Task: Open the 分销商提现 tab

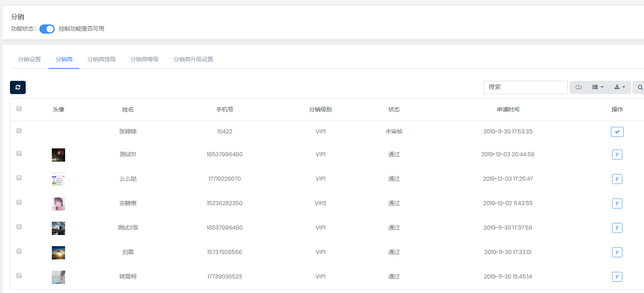Action: pos(101,59)
